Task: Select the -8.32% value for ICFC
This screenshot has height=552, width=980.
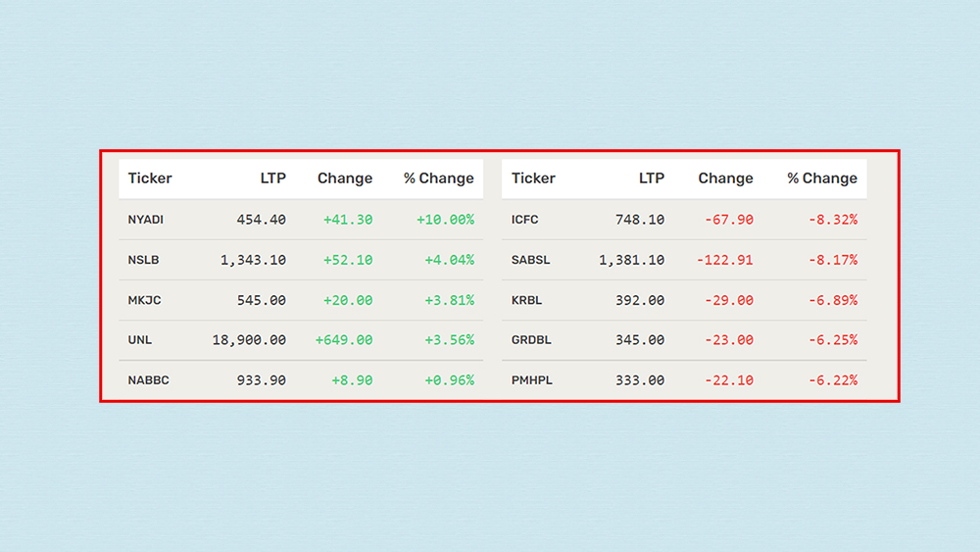Action: pos(833,220)
